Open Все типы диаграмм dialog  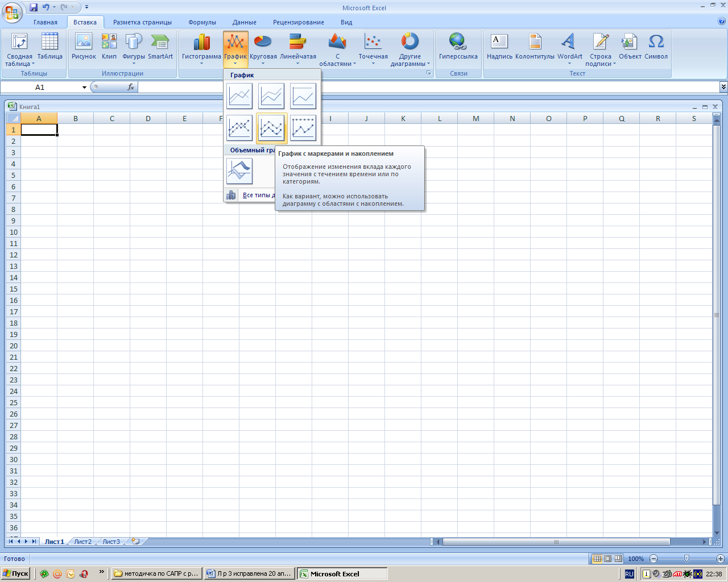click(x=250, y=195)
